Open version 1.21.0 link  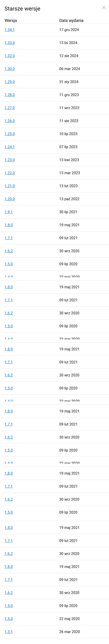tap(10, 186)
